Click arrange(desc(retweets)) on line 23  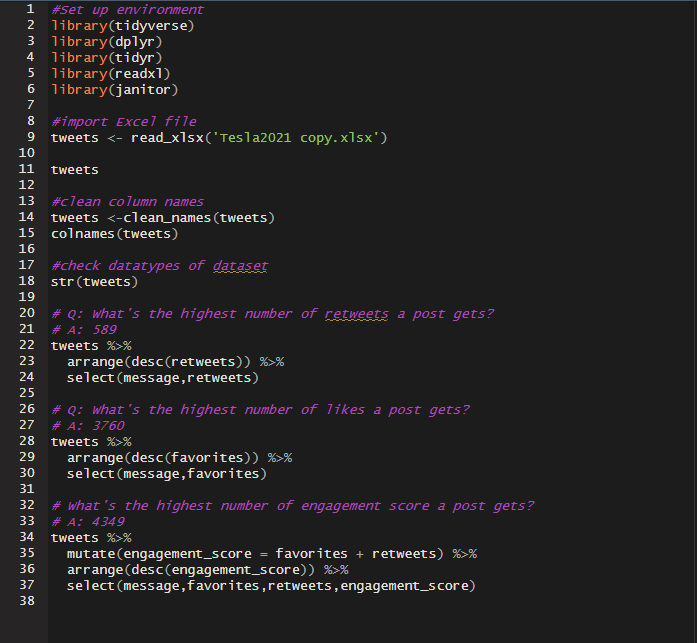coord(159,362)
